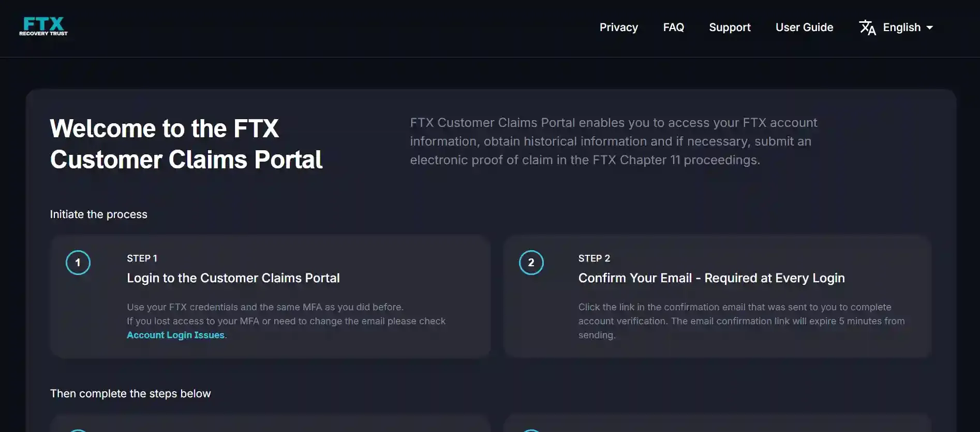Click the STEP 1 label text
The image size is (980, 432).
142,258
